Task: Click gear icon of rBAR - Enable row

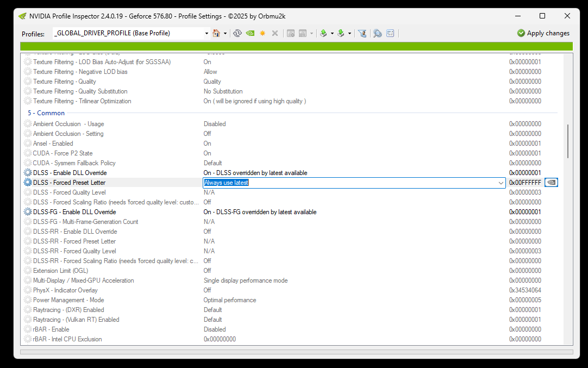Action: coord(28,329)
